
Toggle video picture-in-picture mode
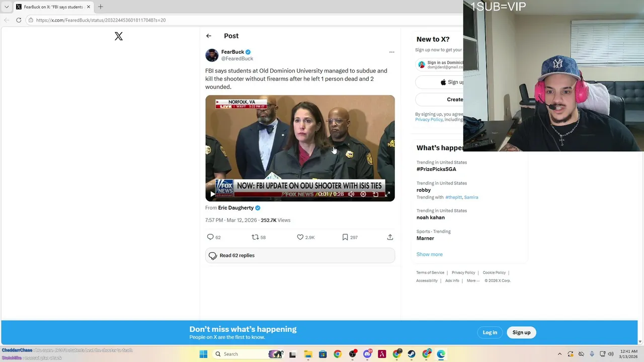375,194
